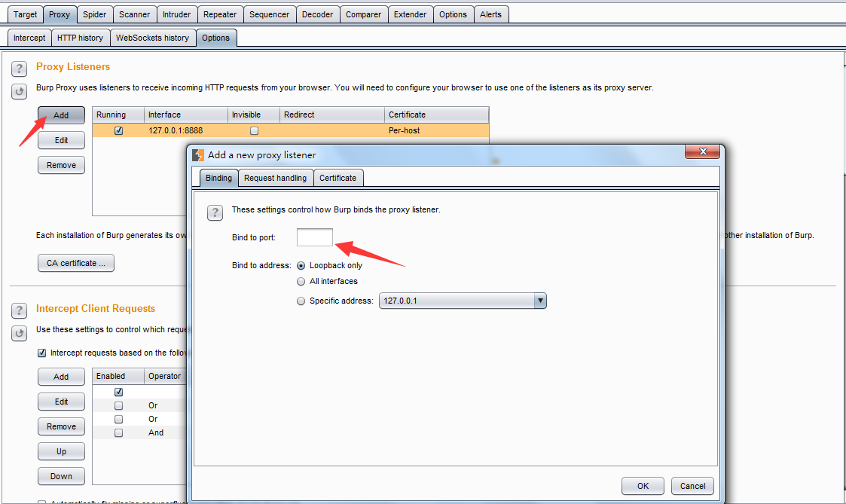846x504 pixels.
Task: Click the Certificate column header
Action: (x=436, y=115)
